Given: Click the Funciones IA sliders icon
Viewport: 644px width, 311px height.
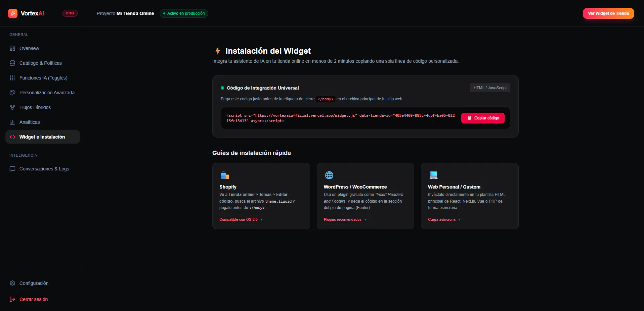Looking at the screenshot, I should (12, 78).
